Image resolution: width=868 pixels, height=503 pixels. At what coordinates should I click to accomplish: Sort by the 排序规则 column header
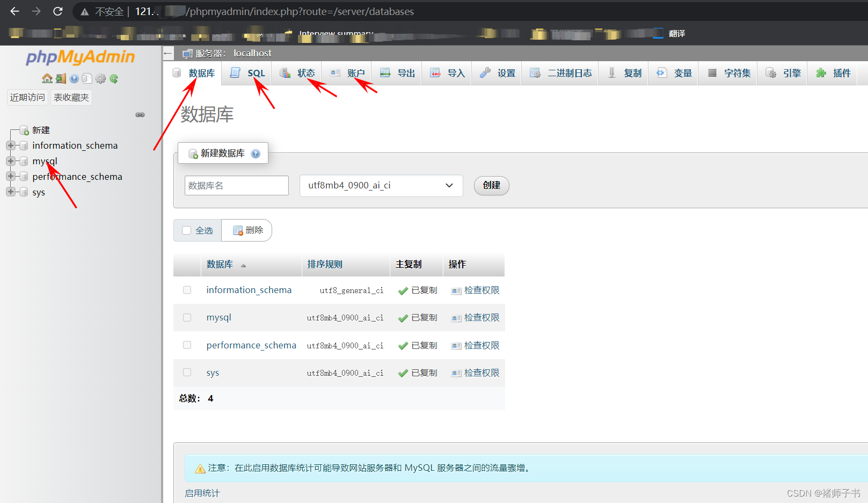tap(325, 264)
